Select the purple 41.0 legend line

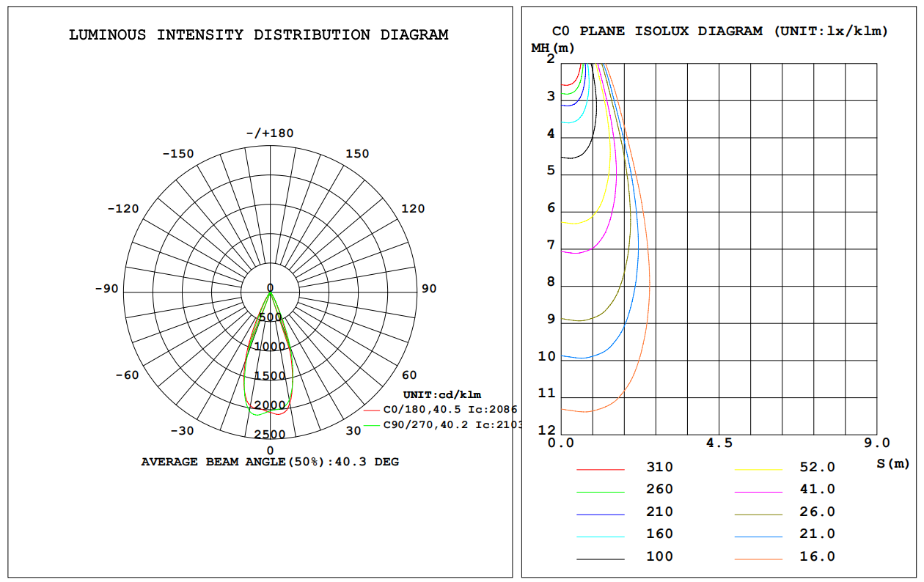pyautogui.click(x=758, y=491)
